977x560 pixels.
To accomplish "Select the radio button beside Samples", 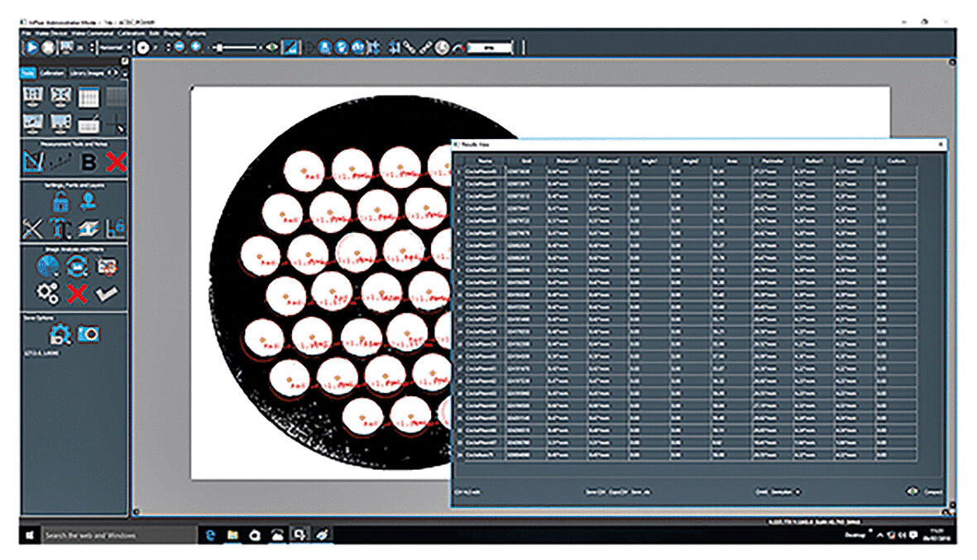I will [x=797, y=492].
